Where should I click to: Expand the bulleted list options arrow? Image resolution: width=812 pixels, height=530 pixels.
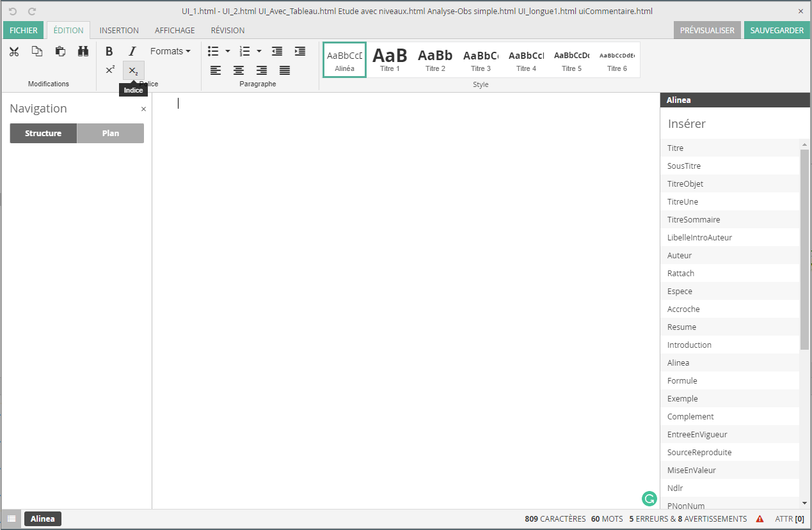[x=228, y=51]
